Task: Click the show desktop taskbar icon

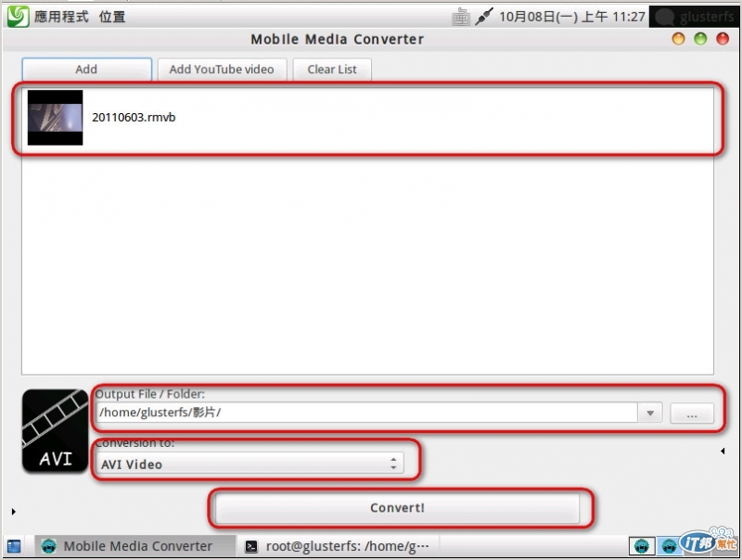Action: click(x=14, y=546)
